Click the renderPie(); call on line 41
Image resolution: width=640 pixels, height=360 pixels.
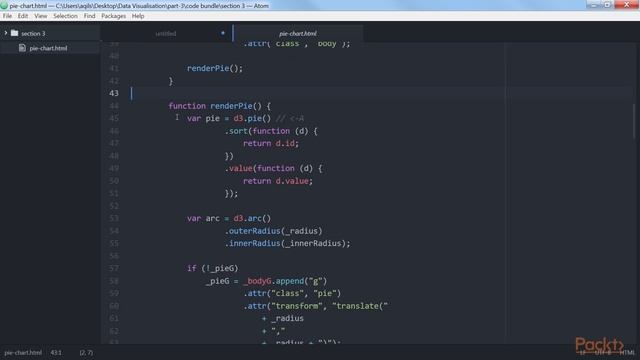215,68
